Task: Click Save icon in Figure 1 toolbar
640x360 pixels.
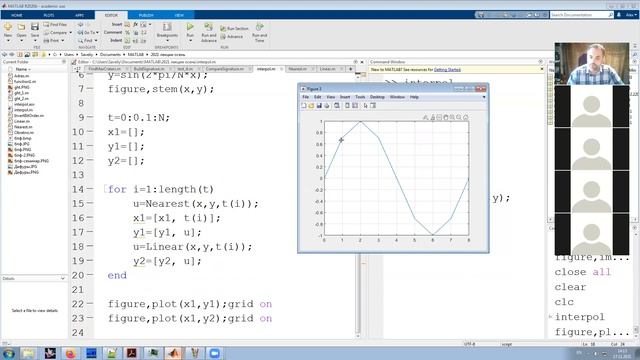Action: pyautogui.click(x=319, y=106)
